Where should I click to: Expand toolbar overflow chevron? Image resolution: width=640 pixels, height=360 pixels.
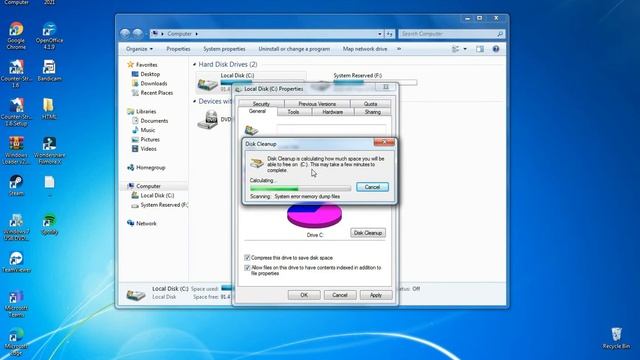[x=399, y=49]
